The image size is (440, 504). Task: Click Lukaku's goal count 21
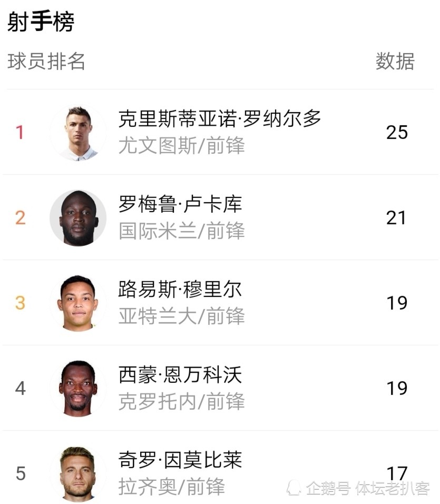pos(396,218)
